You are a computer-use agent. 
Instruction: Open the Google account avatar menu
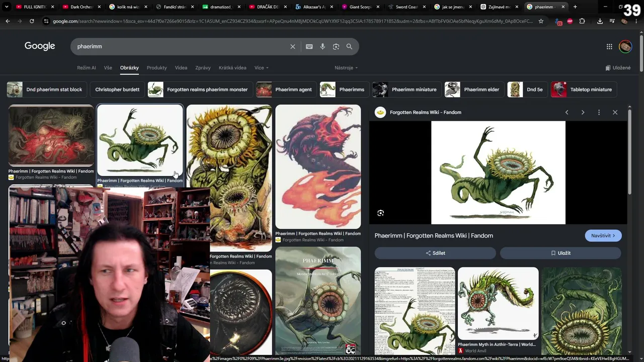[625, 46]
